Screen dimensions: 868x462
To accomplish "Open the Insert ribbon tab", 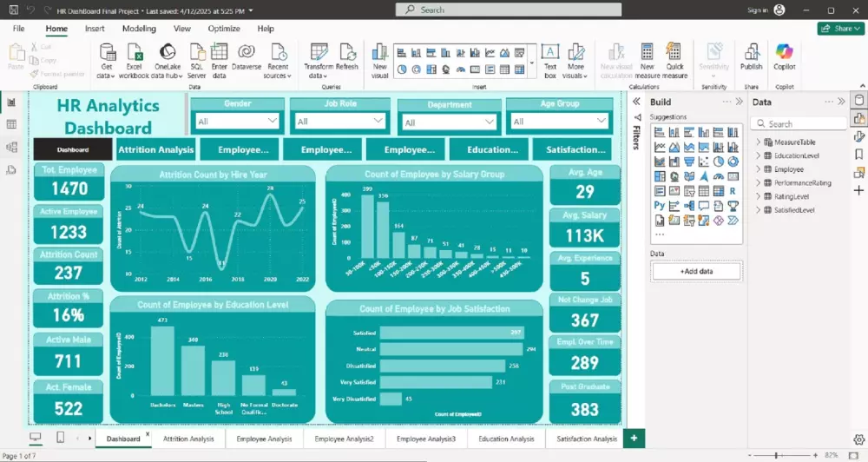I will (x=95, y=29).
